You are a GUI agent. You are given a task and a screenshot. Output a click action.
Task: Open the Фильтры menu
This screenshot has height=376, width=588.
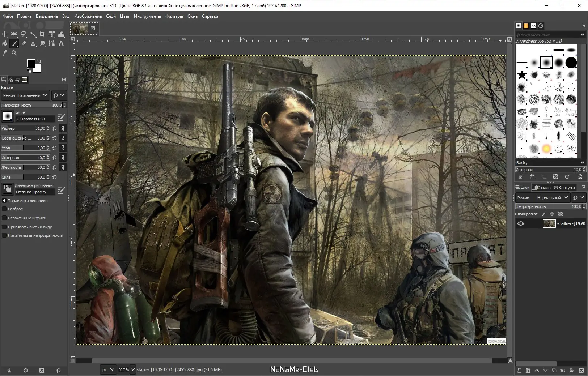(174, 16)
